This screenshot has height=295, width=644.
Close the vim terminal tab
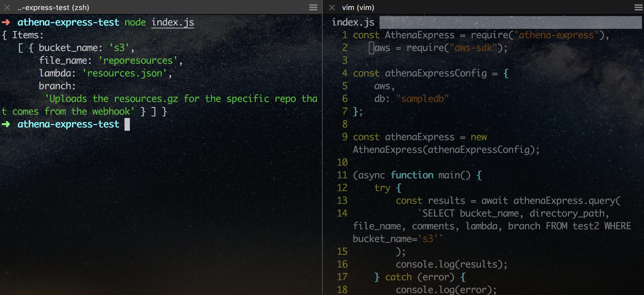(x=332, y=7)
